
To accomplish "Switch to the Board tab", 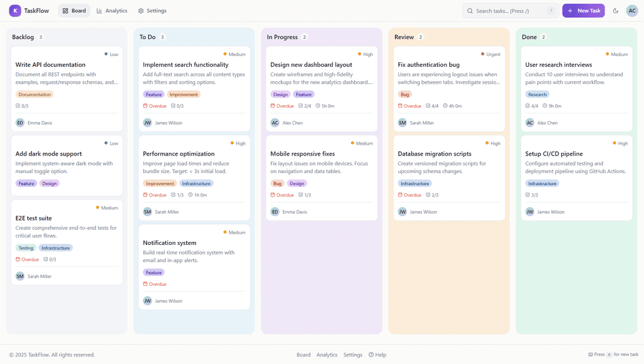I will (x=74, y=11).
